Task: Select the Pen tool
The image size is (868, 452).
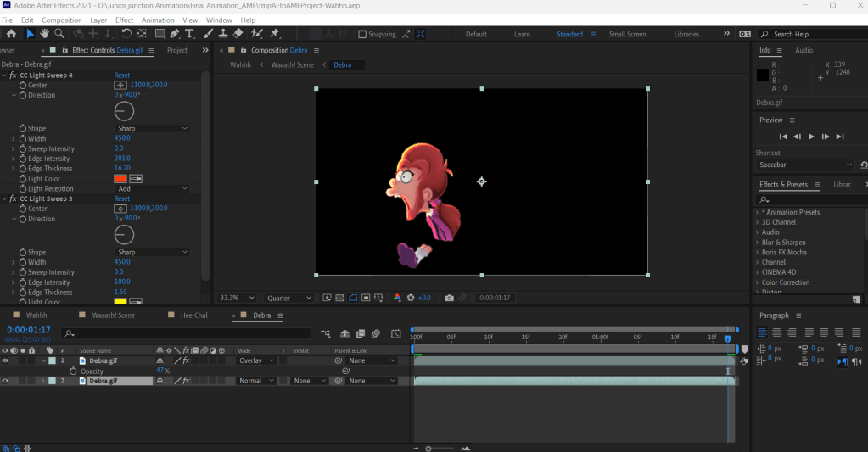Action: click(175, 34)
